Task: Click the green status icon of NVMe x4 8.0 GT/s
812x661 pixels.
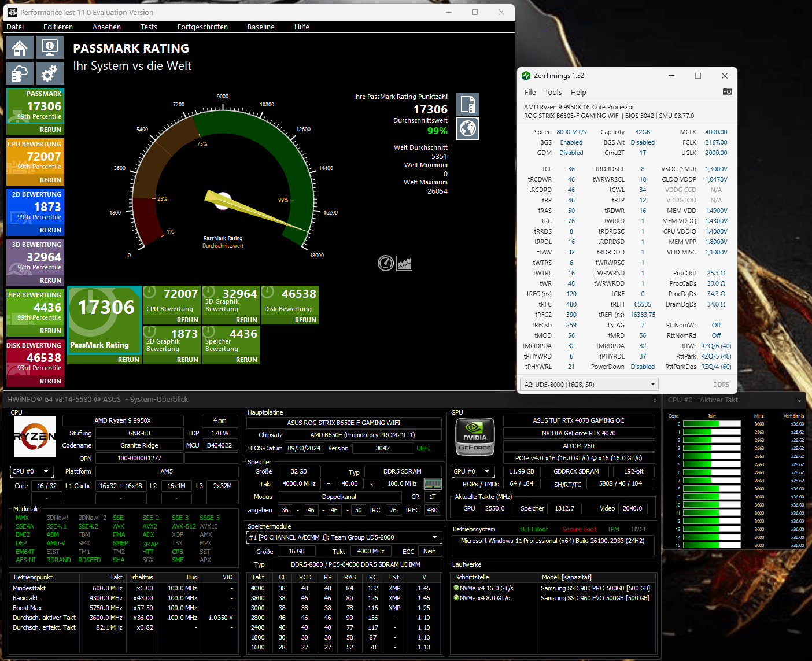Action: point(456,597)
